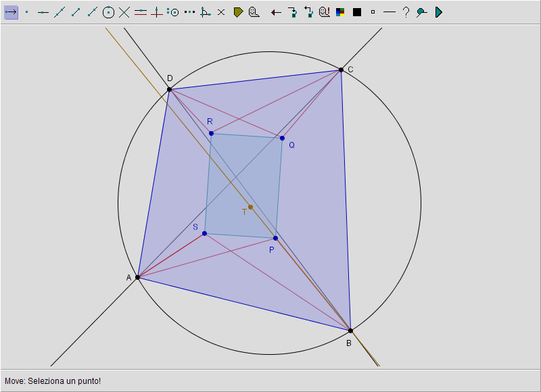Select the segment with two endpoints tool
This screenshot has height=392, width=541.
click(76, 12)
